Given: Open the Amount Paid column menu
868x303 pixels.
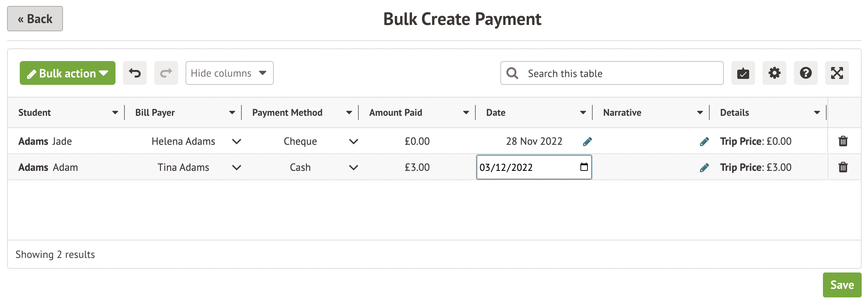Looking at the screenshot, I should pos(466,112).
